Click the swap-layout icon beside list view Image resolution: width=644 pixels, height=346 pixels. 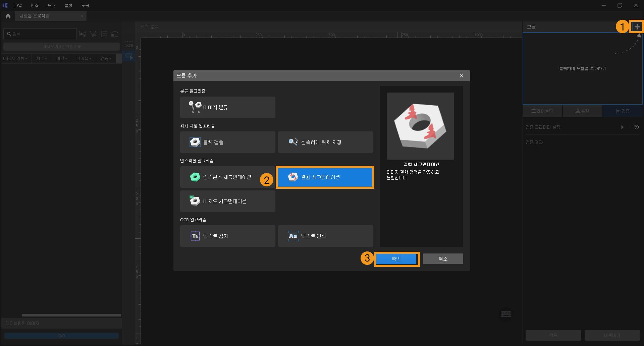[x=115, y=34]
